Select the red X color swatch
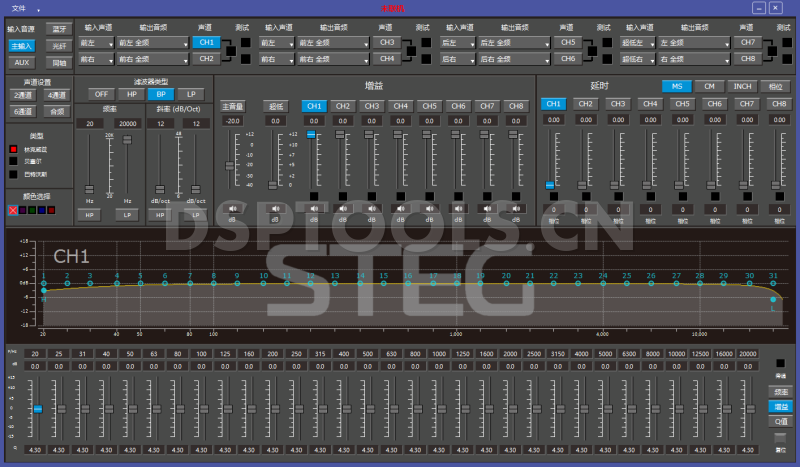This screenshot has height=467, width=800. click(13, 210)
